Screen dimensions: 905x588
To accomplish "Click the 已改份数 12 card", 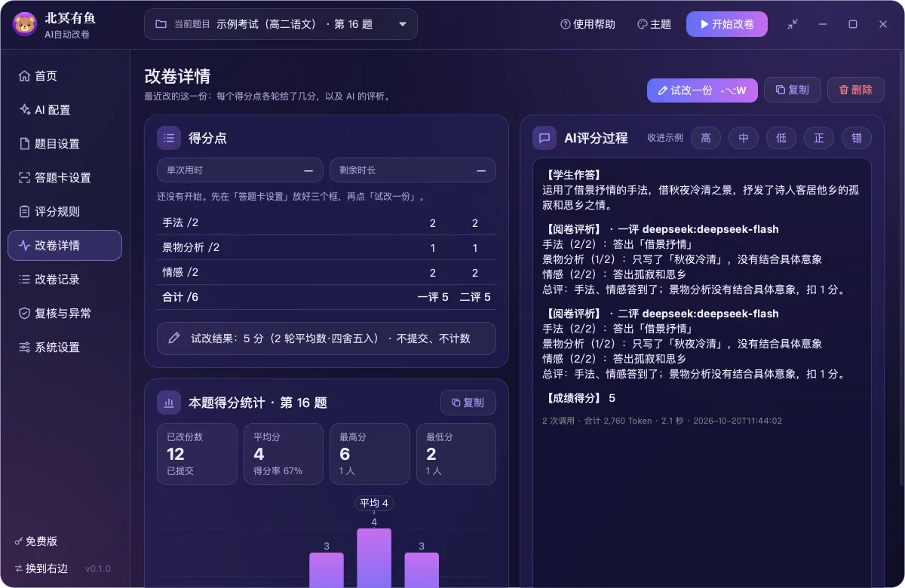I will click(x=197, y=454).
